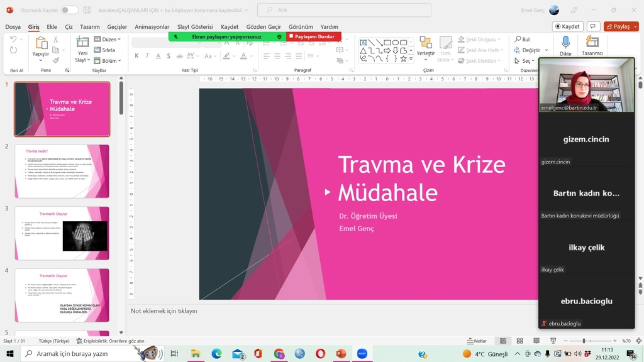Toggle Normal view button in status bar

503,341
